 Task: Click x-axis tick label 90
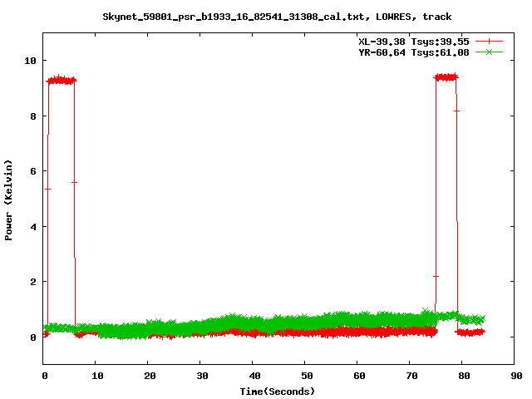[x=516, y=376]
